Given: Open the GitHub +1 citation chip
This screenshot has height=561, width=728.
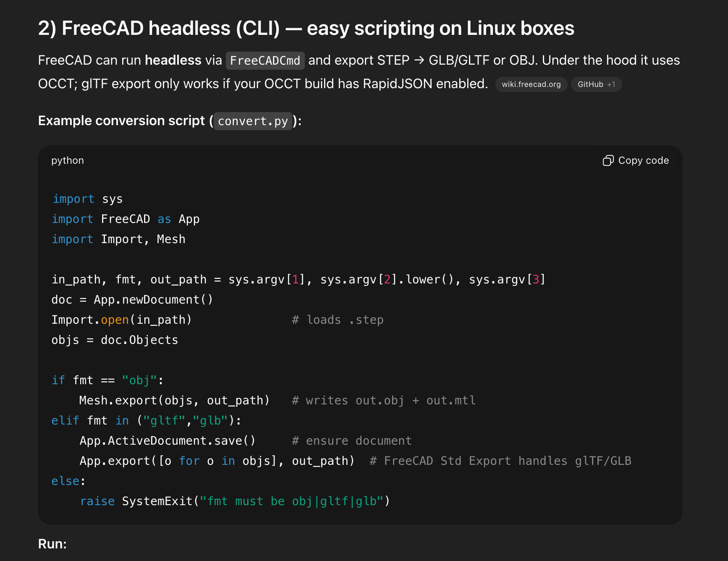Looking at the screenshot, I should click(x=596, y=84).
